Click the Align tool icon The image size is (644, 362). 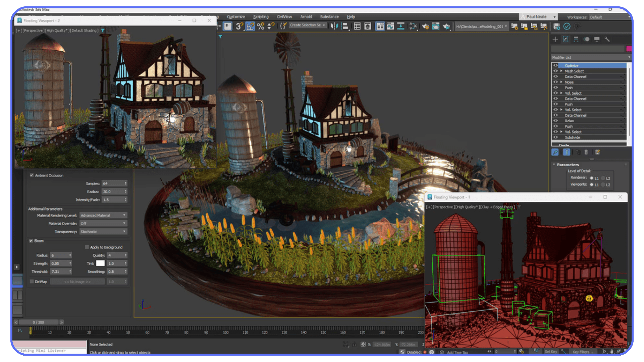(344, 26)
